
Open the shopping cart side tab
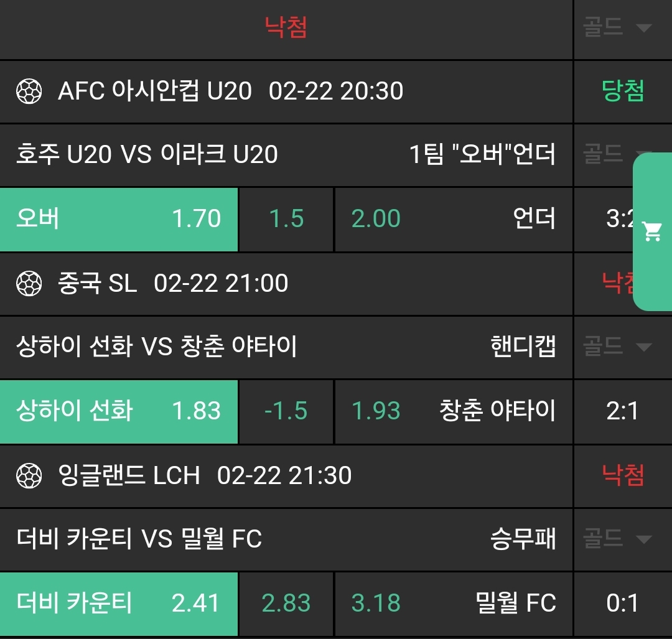click(652, 232)
